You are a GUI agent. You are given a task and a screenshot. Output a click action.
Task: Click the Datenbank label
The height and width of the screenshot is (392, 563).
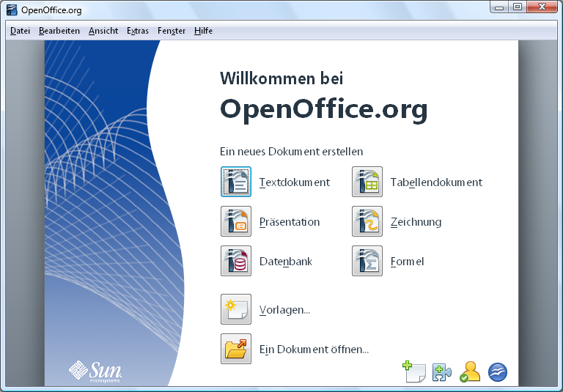coord(286,262)
